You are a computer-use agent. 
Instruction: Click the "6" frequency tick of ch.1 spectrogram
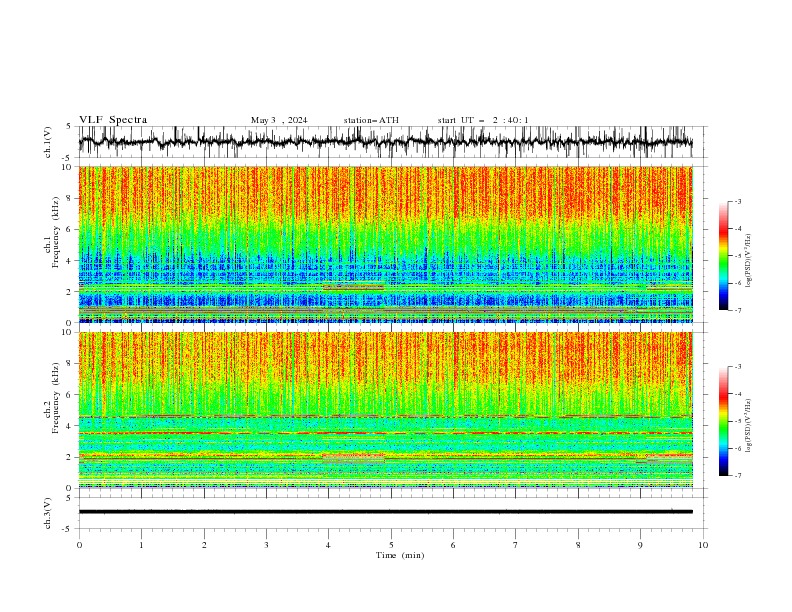tap(70, 229)
